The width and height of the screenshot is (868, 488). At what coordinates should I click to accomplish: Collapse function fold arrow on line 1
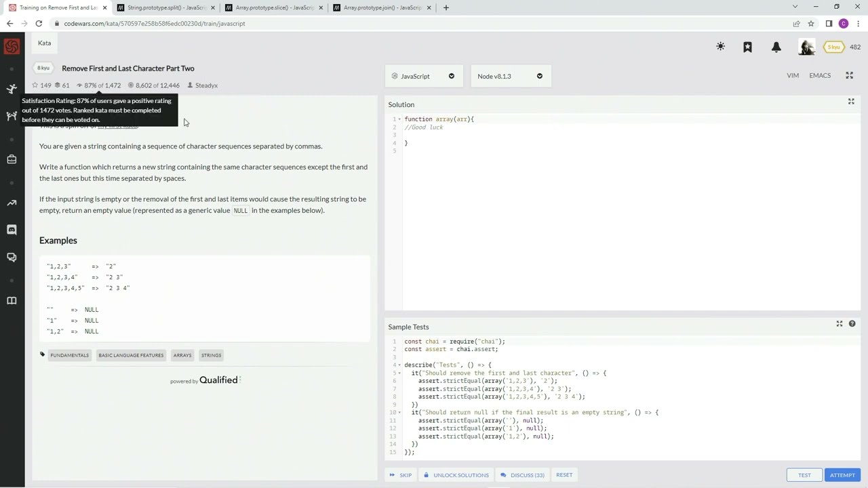399,119
